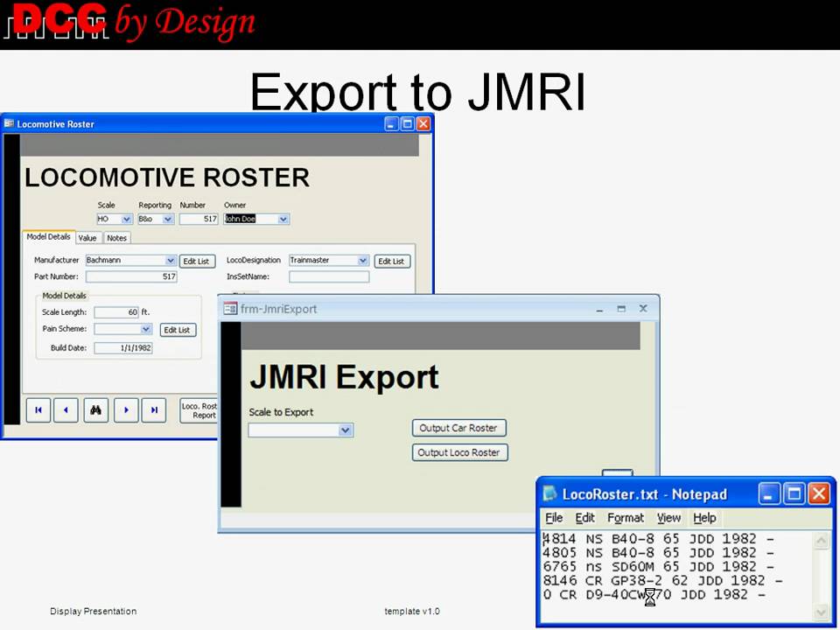Close the LocoRoster.txt Notepad window

coord(819,493)
